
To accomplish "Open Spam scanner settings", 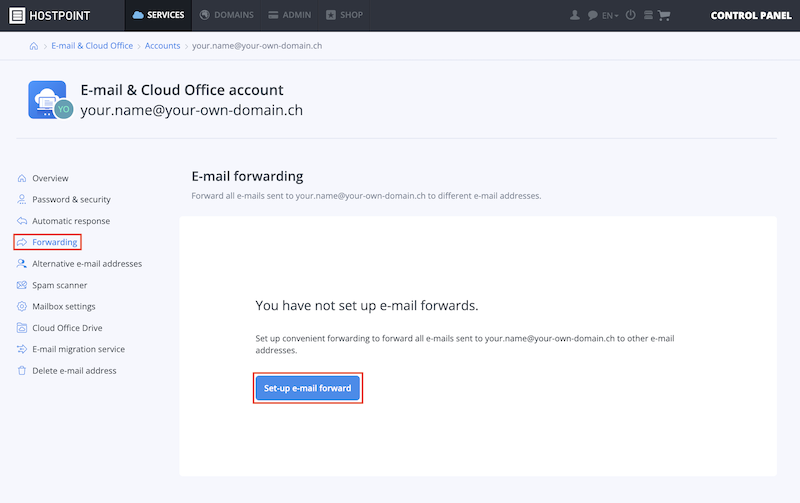I will click(60, 285).
